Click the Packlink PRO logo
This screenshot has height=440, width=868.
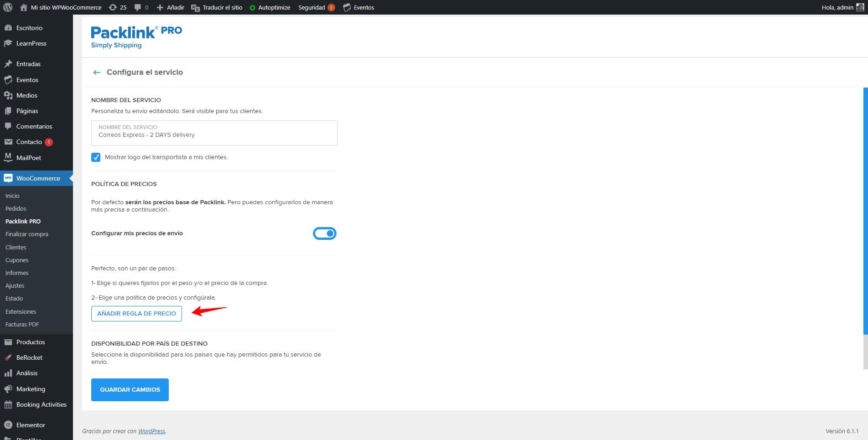[x=136, y=37]
